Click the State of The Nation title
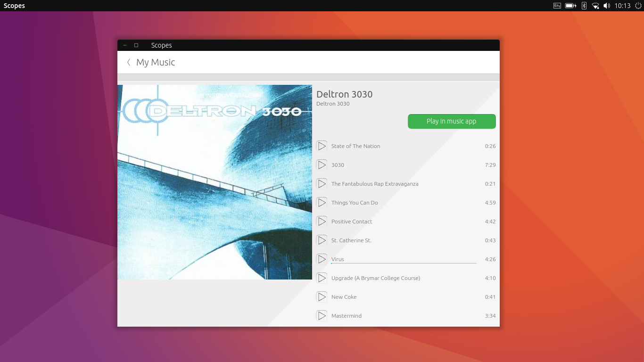Image resolution: width=644 pixels, height=362 pixels. point(355,146)
